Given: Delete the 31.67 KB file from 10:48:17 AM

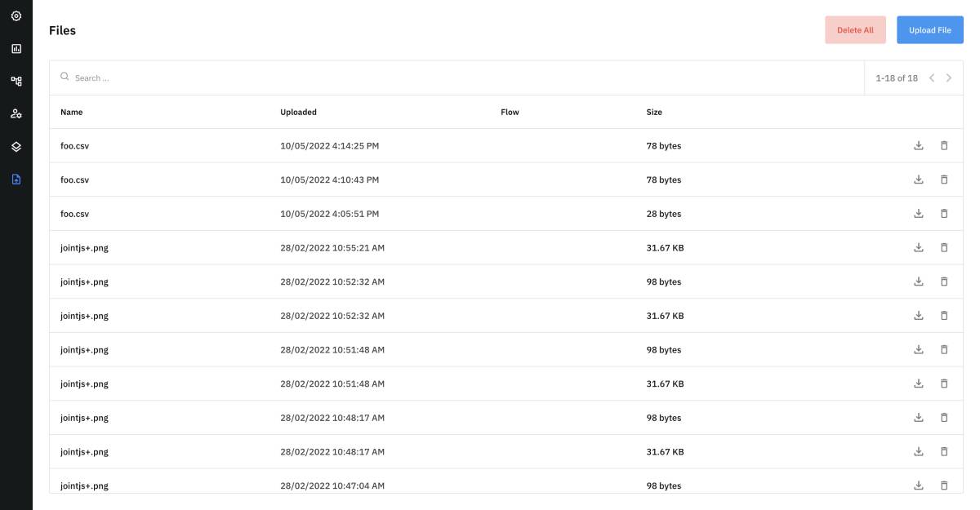Looking at the screenshot, I should coord(944,451).
